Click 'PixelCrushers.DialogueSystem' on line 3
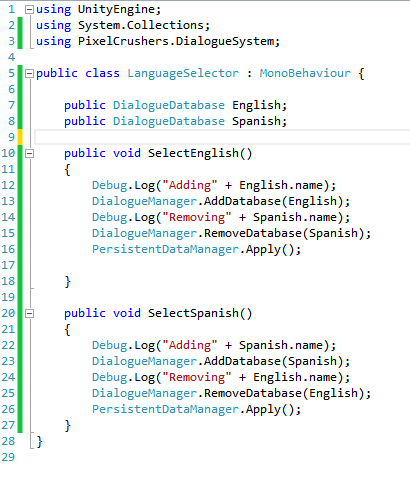The image size is (410, 479). 176,41
